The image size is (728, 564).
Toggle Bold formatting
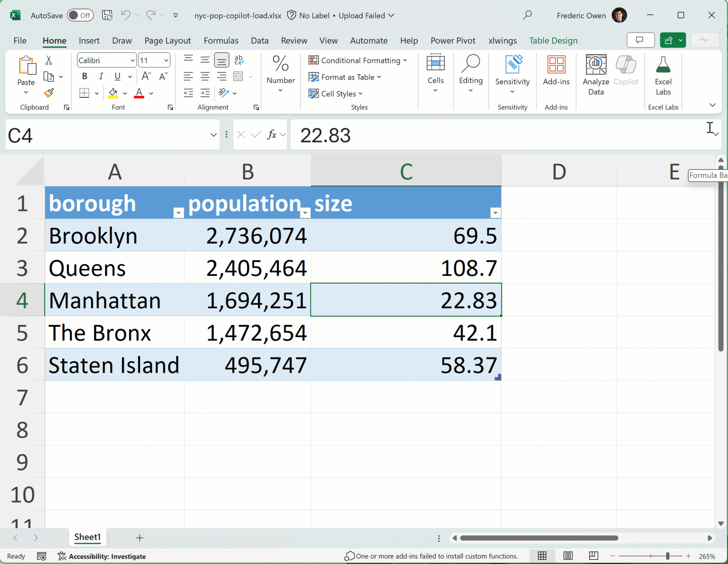tap(85, 76)
